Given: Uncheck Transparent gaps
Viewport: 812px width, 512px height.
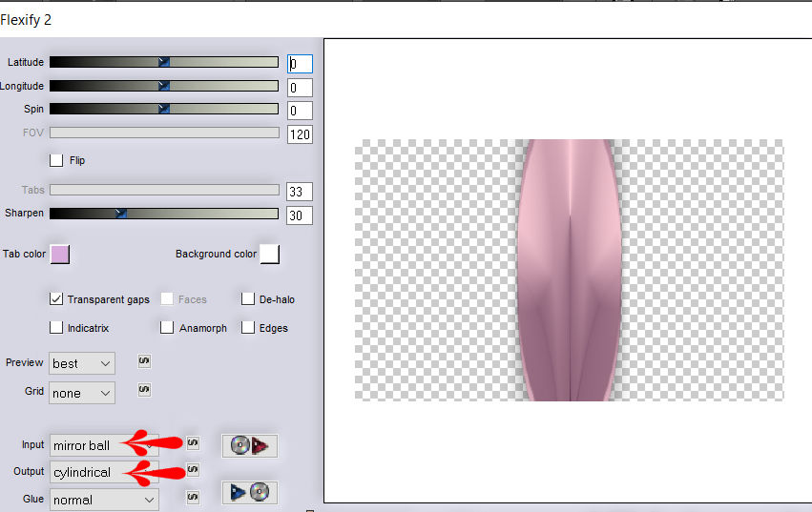Looking at the screenshot, I should coord(56,299).
